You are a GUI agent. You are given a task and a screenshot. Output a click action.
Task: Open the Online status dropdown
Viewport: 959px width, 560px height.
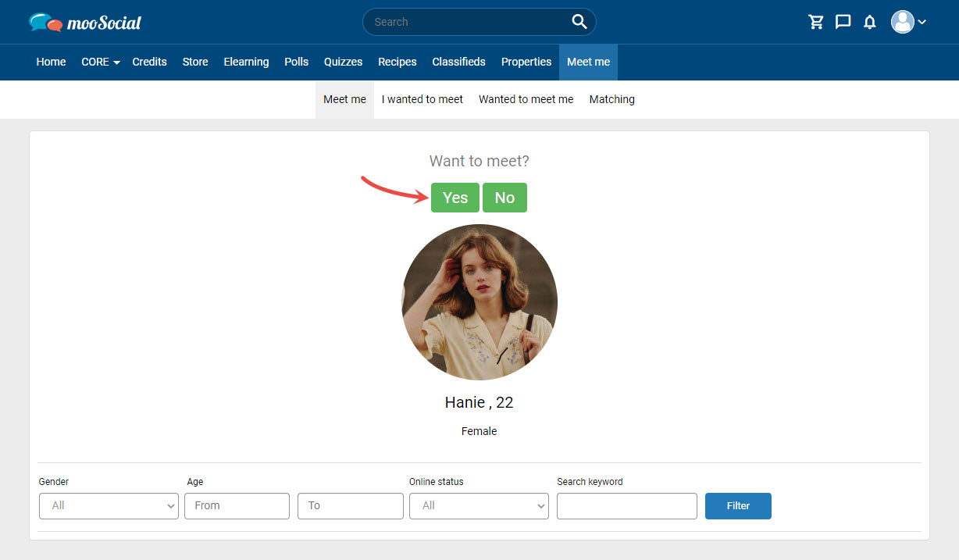pyautogui.click(x=479, y=506)
